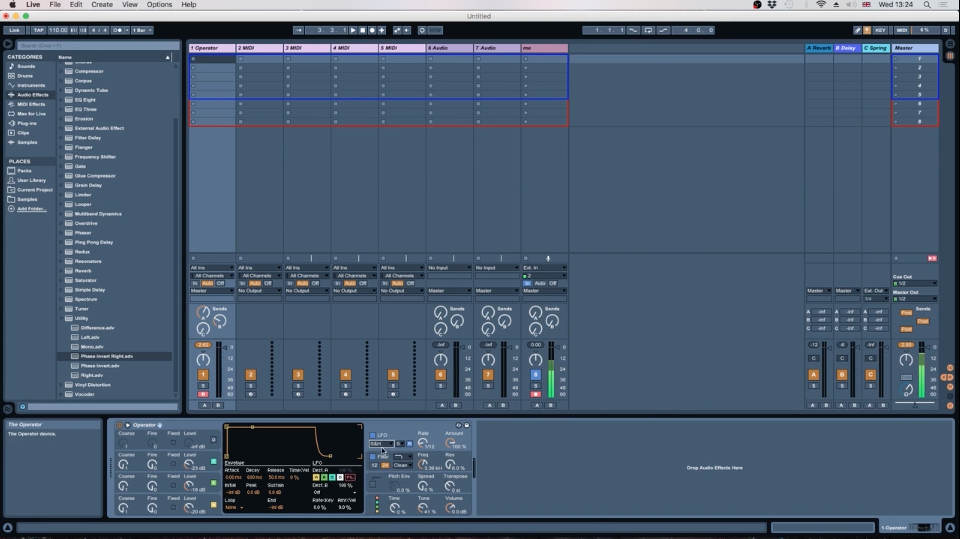The height and width of the screenshot is (539, 960).
Task: Open Current Project under Places
Action: pos(34,190)
